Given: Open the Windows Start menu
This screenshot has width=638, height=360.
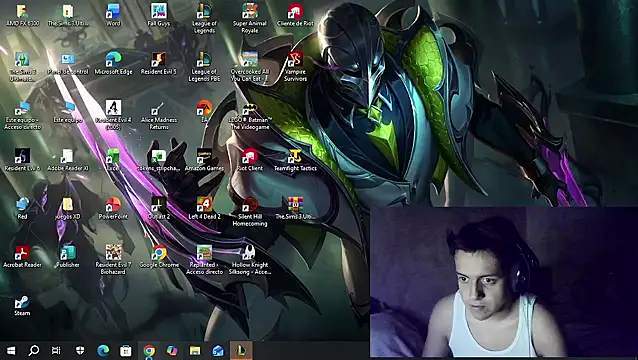Looking at the screenshot, I should point(11,350).
